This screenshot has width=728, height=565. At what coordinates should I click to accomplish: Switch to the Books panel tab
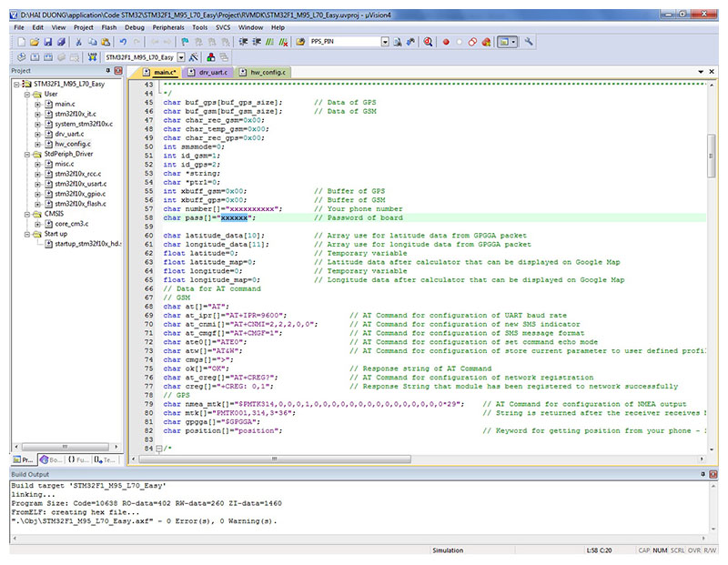(x=50, y=459)
